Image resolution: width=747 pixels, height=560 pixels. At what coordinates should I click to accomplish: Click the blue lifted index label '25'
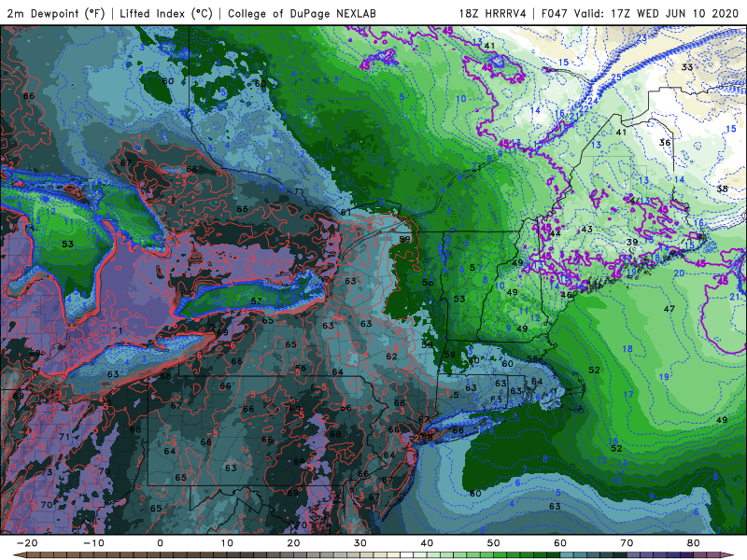tap(616, 77)
